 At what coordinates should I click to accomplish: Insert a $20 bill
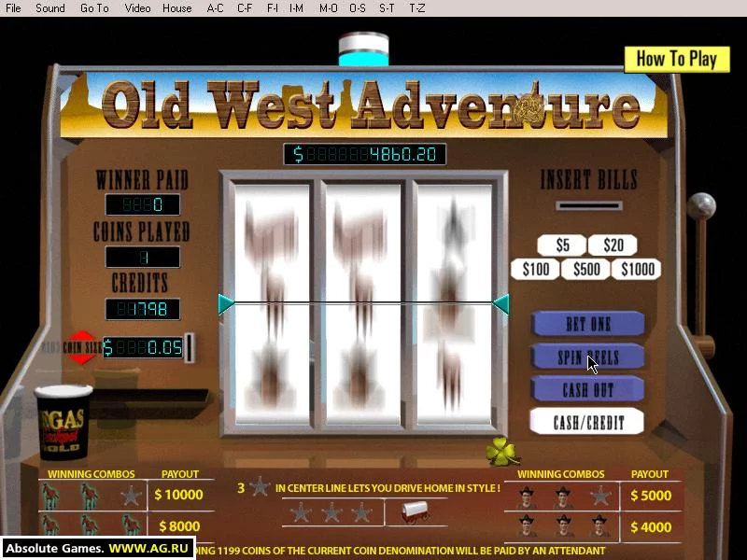pyautogui.click(x=613, y=245)
